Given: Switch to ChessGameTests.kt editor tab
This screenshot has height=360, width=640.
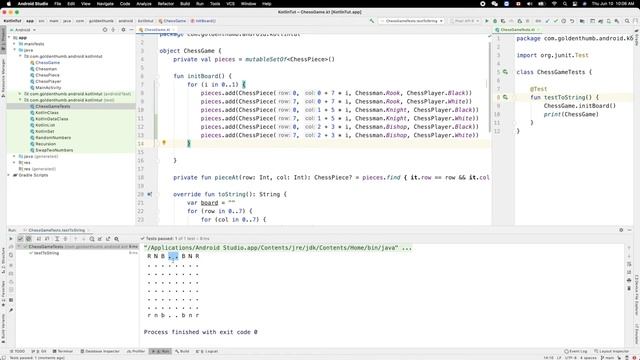Looking at the screenshot, I should (x=517, y=30).
